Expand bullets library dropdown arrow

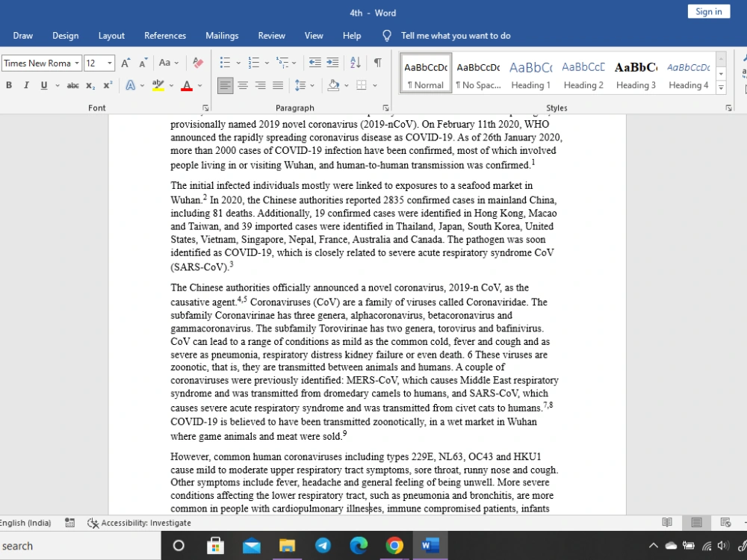tap(238, 63)
